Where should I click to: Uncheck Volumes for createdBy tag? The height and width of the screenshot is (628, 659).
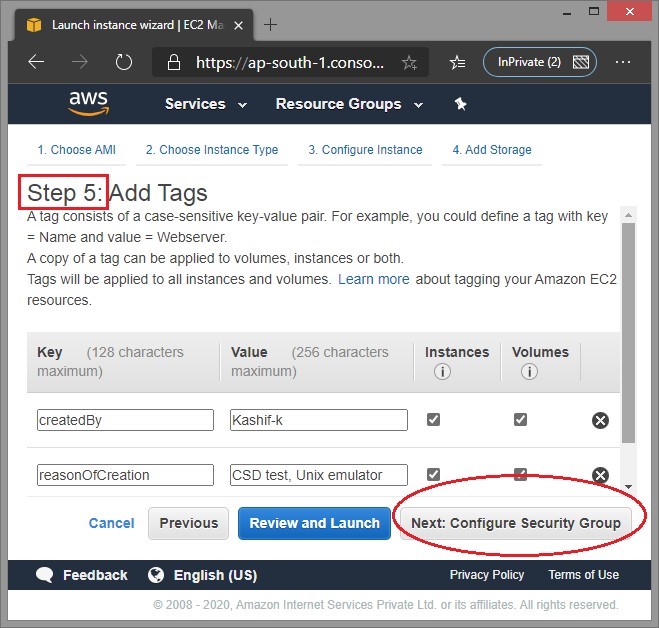pos(520,419)
